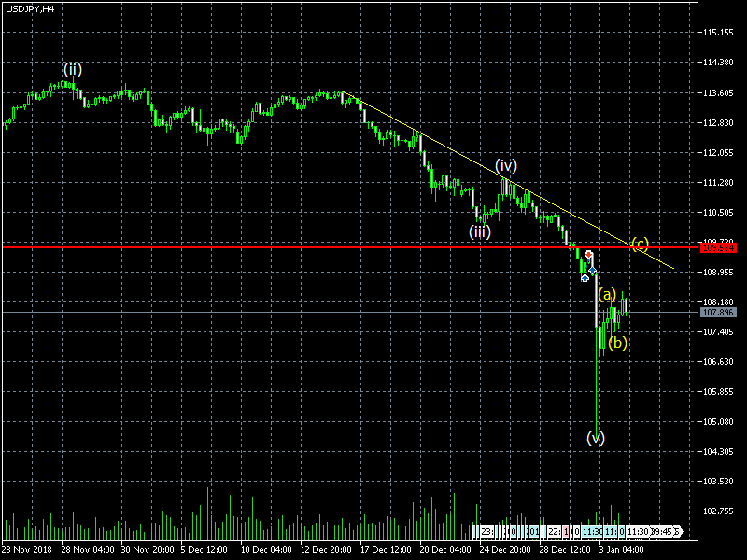This screenshot has width=747, height=560.
Task: Open the cyan "01" calendar event marker
Action: 534,531
